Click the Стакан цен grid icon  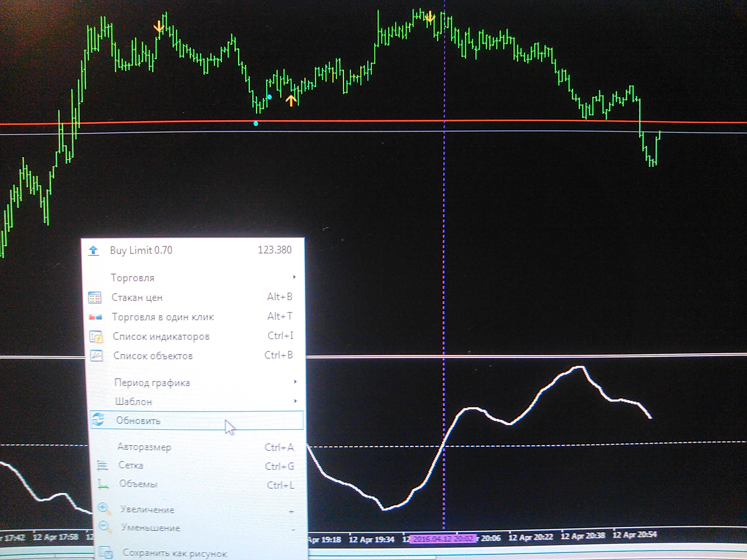(x=95, y=298)
